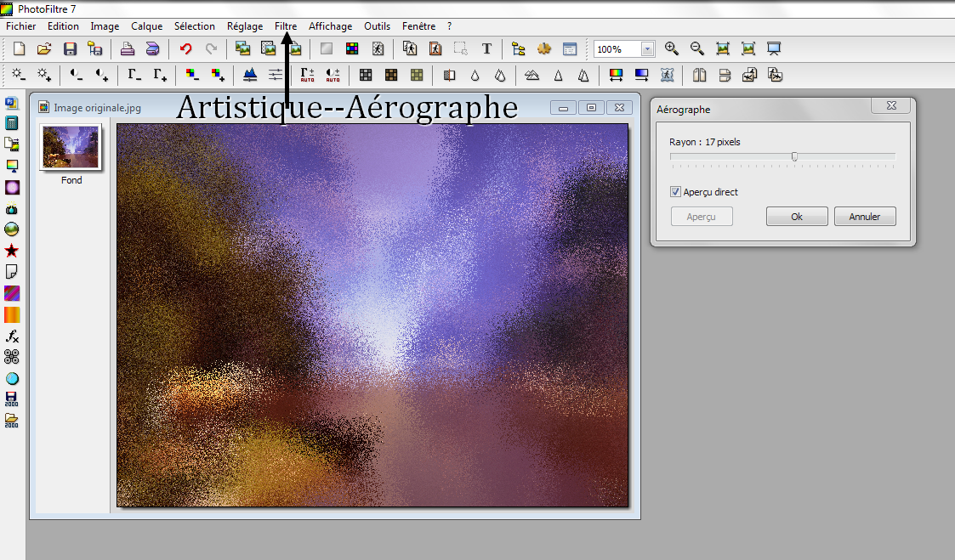This screenshot has width=955, height=560.
Task: Click the Print icon
Action: [127, 49]
